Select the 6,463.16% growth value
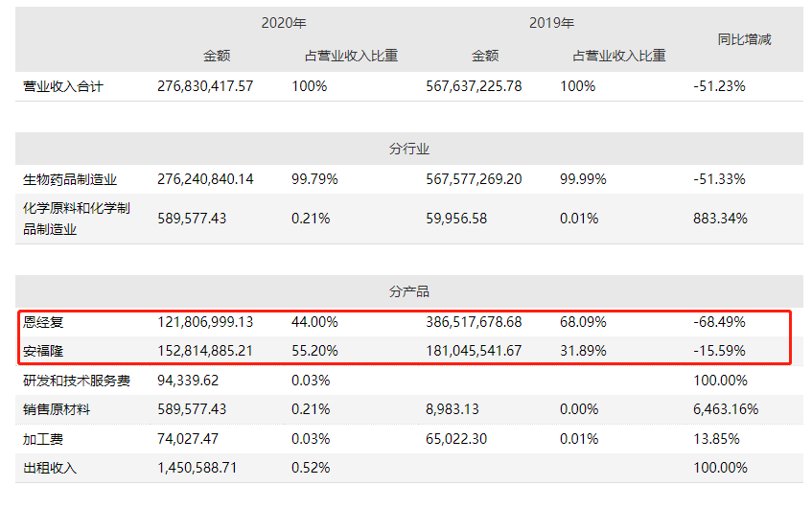The width and height of the screenshot is (812, 509). click(x=725, y=409)
